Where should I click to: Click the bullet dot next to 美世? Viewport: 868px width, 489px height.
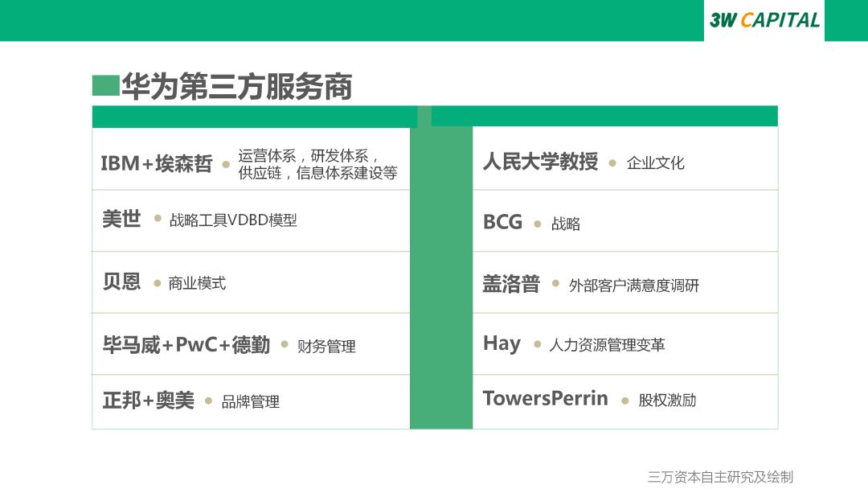pyautogui.click(x=158, y=219)
